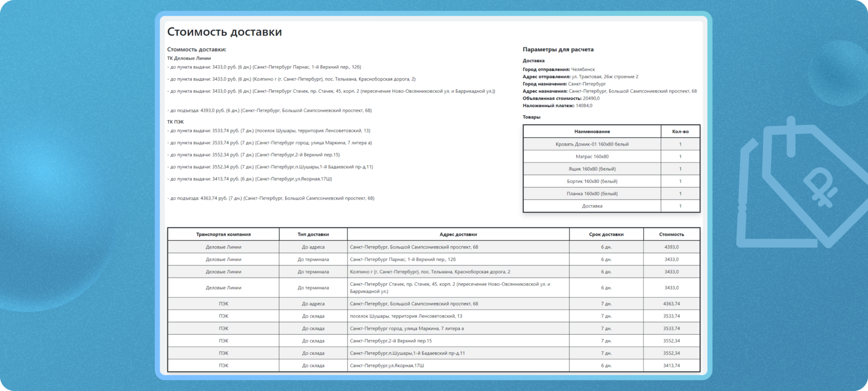The height and width of the screenshot is (391, 868).
Task: Select the "Доставка" row in goods table
Action: click(612, 206)
